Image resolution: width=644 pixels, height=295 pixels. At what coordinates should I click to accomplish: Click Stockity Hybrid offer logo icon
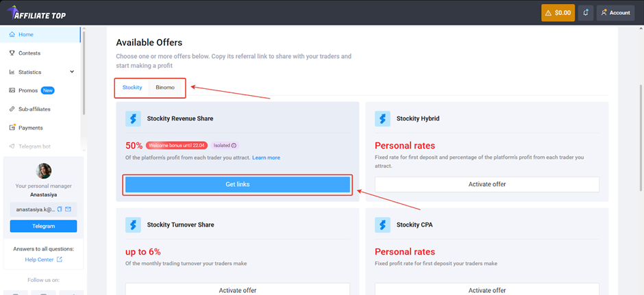click(x=382, y=118)
